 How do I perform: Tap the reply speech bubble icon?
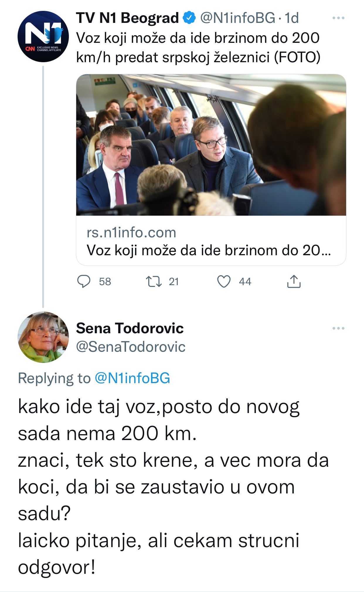pyautogui.click(x=84, y=281)
